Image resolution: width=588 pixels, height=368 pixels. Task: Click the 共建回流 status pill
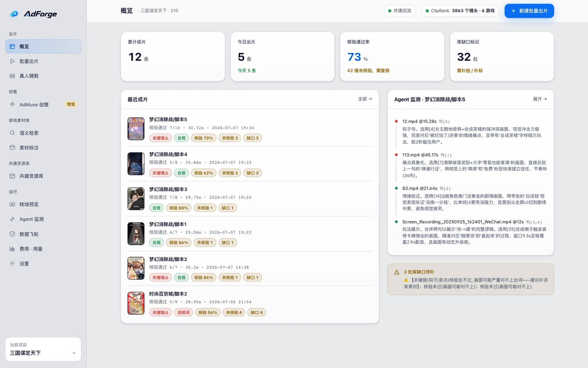[399, 11]
